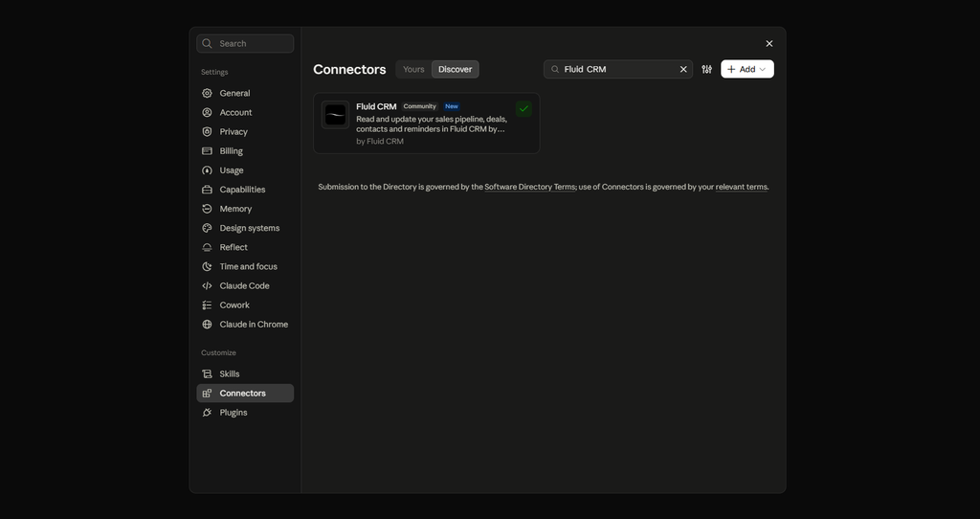The image size is (980, 519).
Task: Click the New badge on Fluid CRM
Action: 452,107
